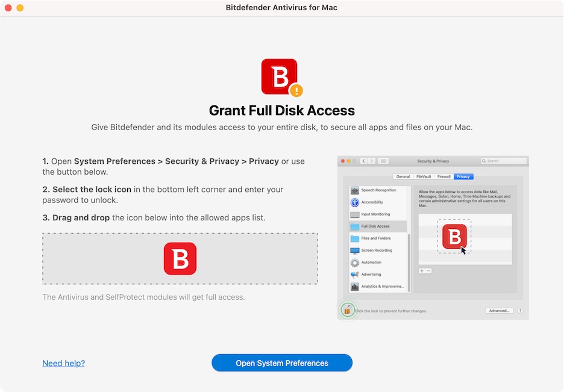Select the Firewall tab in the illustration
564x392 pixels.
[444, 176]
